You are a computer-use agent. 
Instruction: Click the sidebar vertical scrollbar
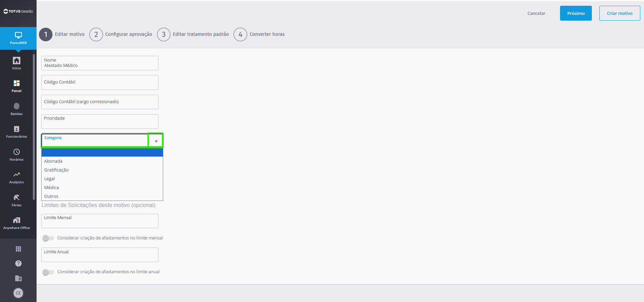click(34, 126)
